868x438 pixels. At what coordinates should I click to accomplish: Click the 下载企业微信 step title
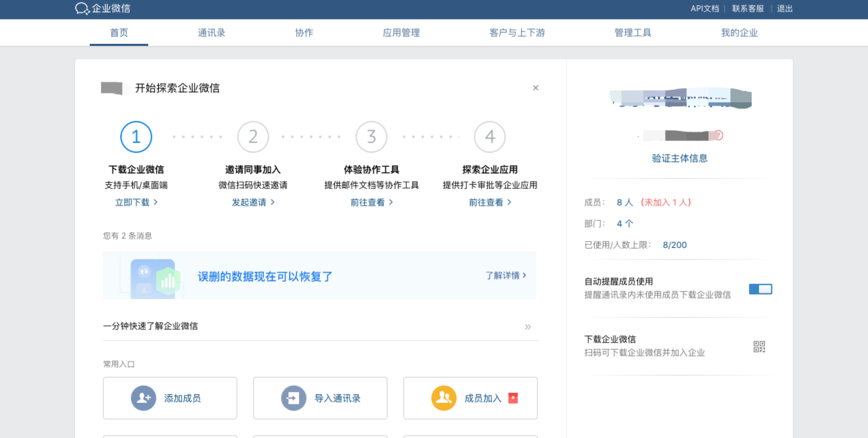click(136, 169)
